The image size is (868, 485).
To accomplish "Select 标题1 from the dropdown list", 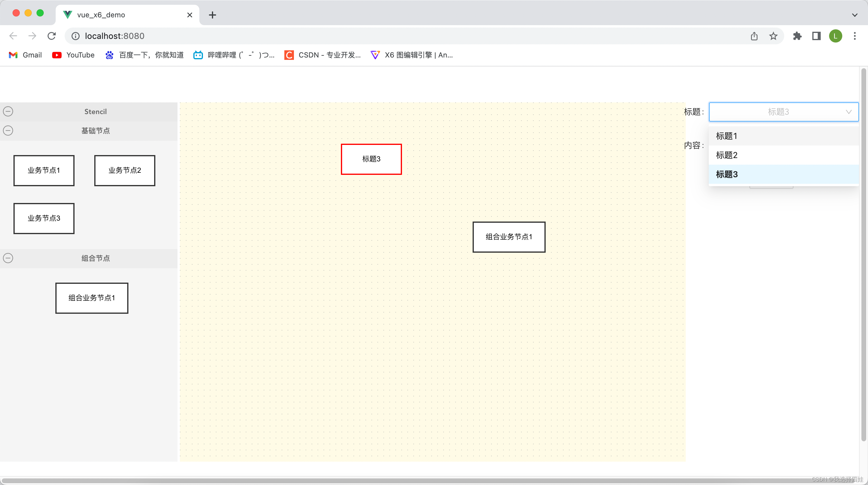I will (726, 136).
